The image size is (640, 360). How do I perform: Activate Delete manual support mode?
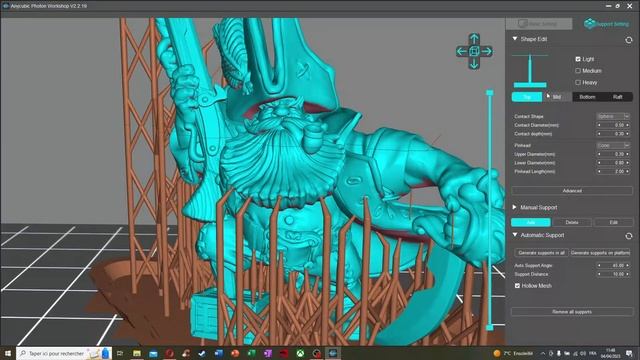point(572,222)
